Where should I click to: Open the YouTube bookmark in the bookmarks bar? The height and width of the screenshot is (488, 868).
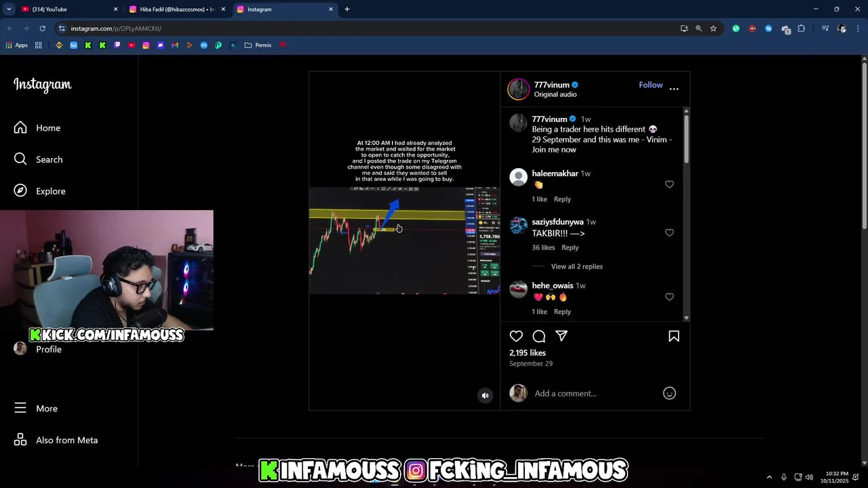(x=132, y=45)
